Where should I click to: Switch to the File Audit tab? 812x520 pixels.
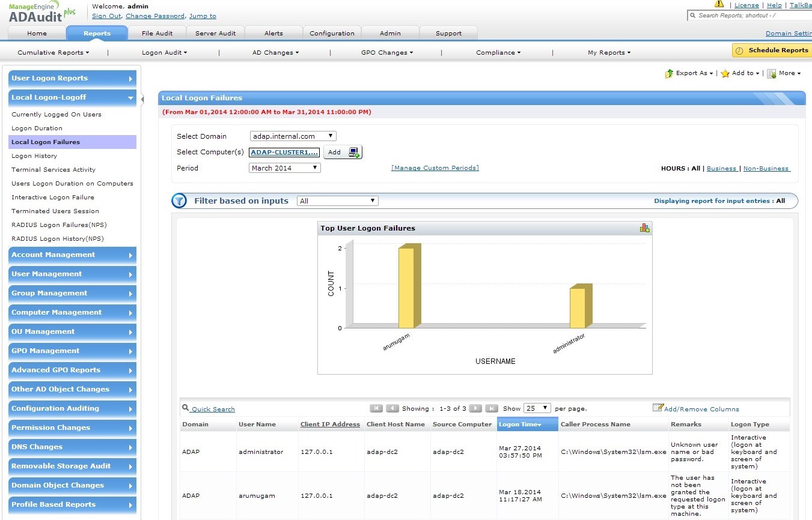(x=157, y=33)
